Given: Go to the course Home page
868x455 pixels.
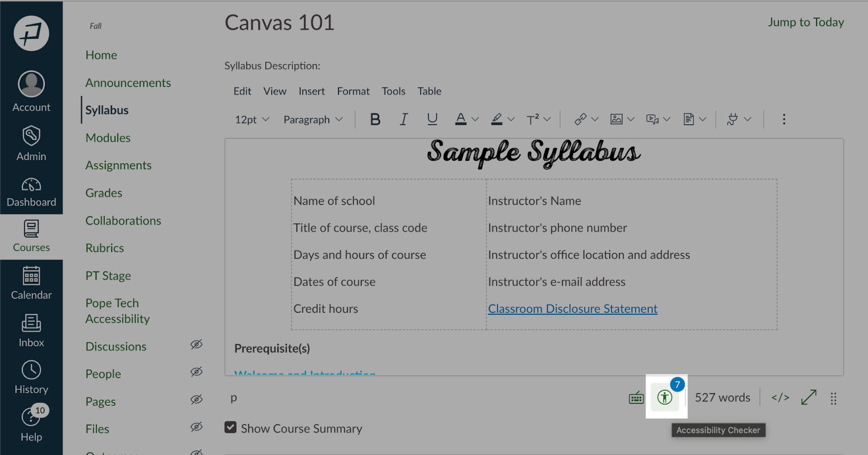Looking at the screenshot, I should 101,55.
